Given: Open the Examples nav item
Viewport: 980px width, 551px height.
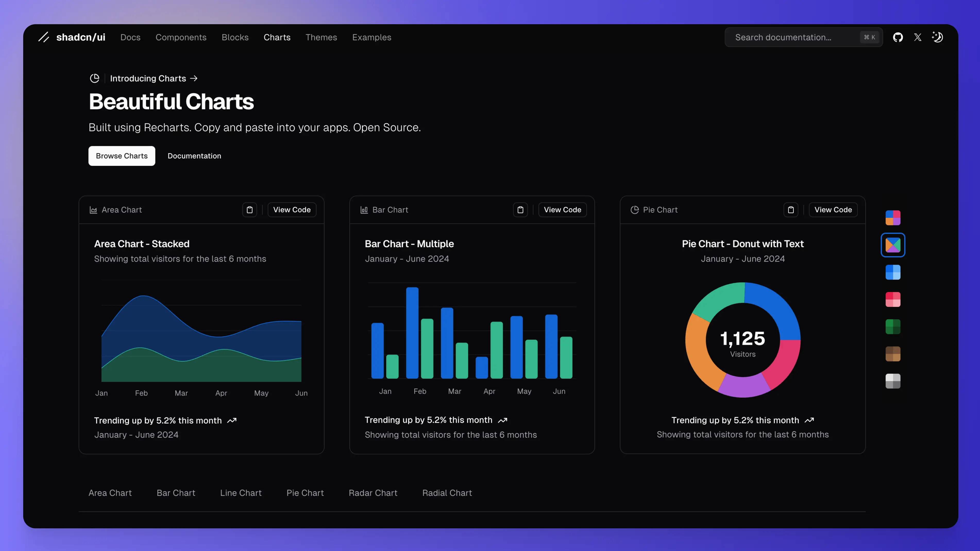Looking at the screenshot, I should tap(372, 37).
